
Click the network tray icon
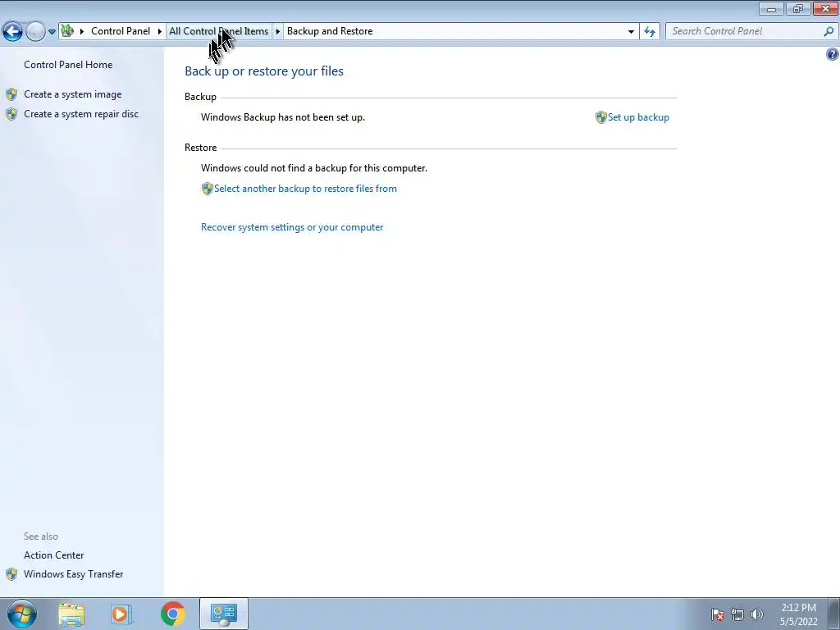[x=737, y=614]
